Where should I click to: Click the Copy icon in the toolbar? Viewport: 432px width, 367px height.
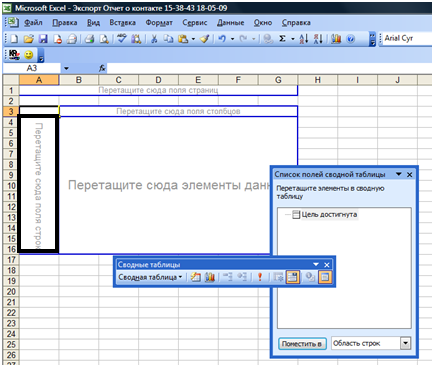168,39
